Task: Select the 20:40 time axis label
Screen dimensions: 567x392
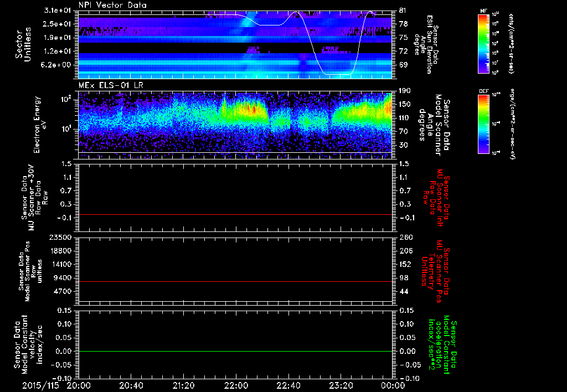Action: [x=131, y=385]
